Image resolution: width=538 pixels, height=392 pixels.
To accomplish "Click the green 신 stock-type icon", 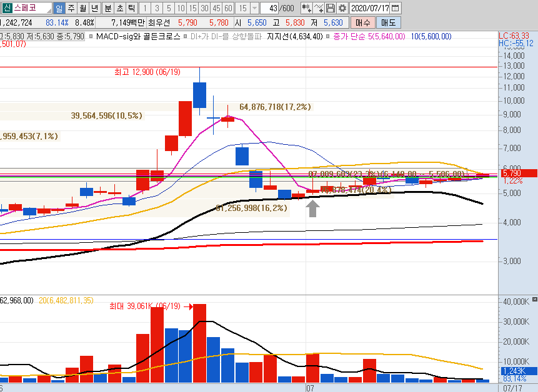I will pos(7,8).
